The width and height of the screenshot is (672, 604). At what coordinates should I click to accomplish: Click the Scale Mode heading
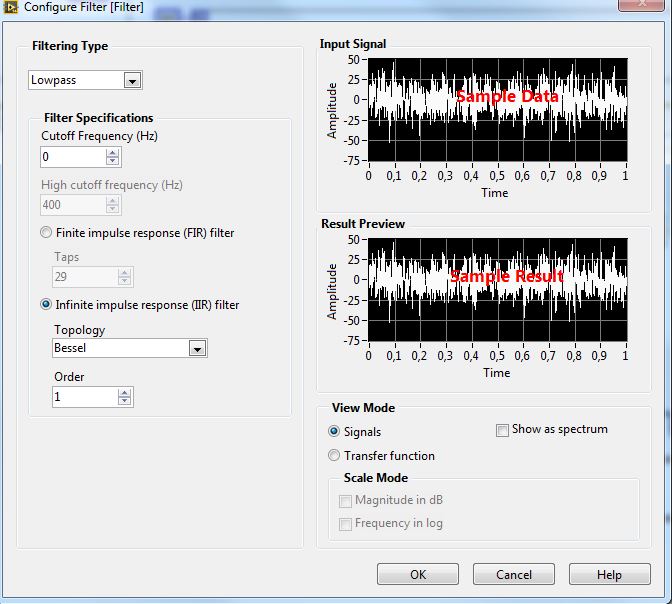click(x=376, y=478)
